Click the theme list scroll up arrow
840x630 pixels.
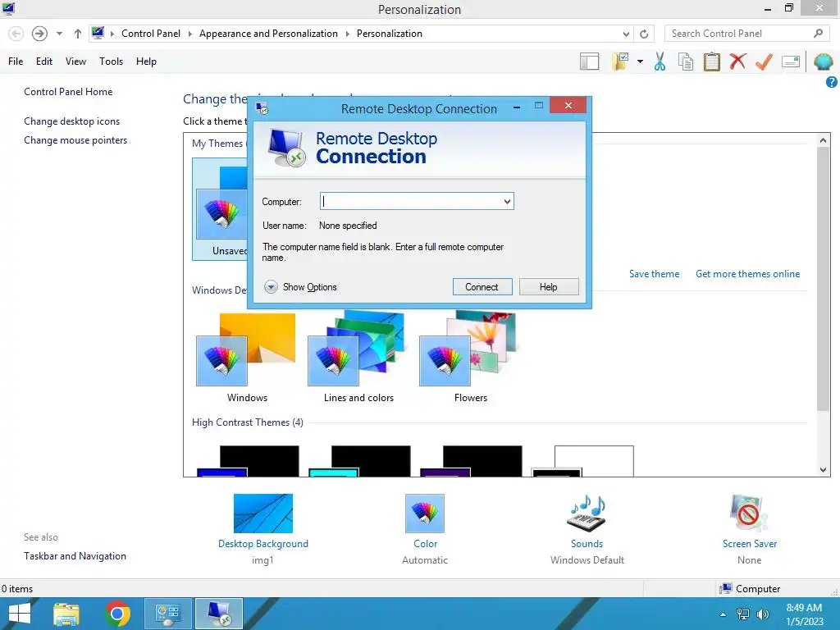(x=823, y=140)
